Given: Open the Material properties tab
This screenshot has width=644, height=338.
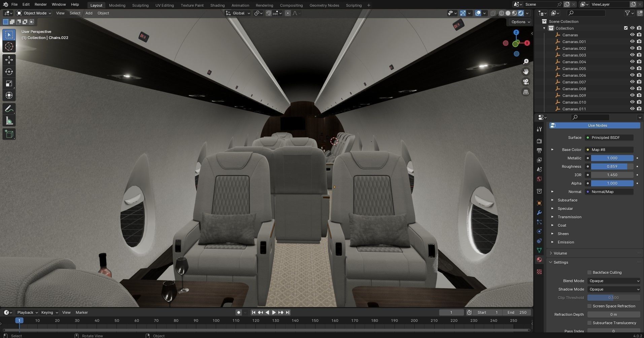Looking at the screenshot, I should pos(539,260).
